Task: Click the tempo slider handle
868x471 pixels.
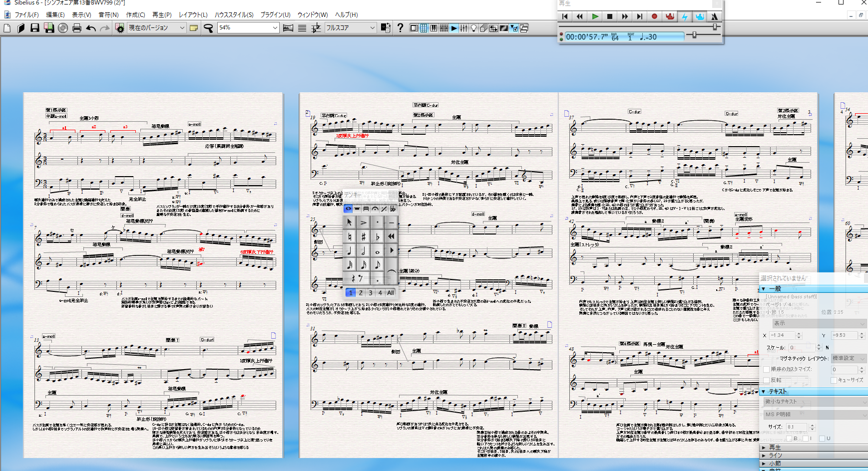Action: point(694,34)
